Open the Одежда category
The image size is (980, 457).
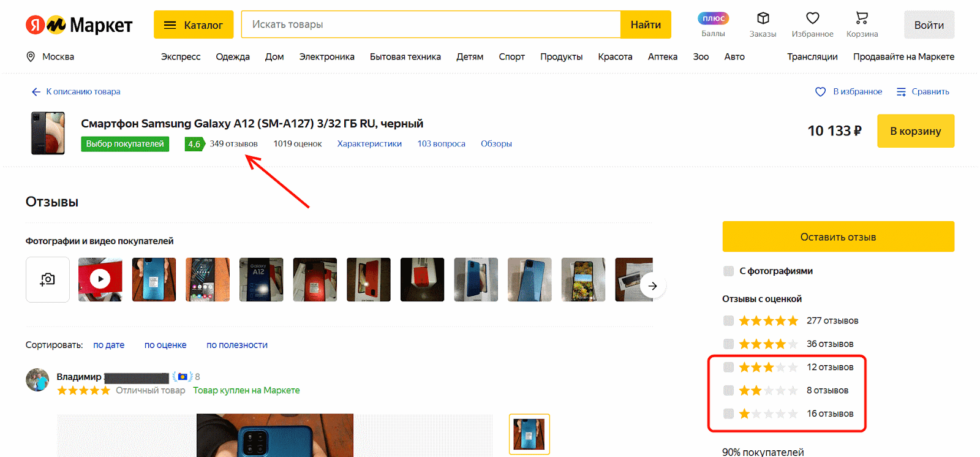coord(233,56)
